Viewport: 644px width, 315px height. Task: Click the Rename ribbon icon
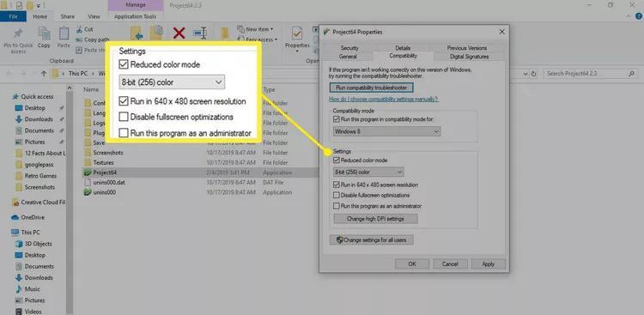click(x=200, y=33)
